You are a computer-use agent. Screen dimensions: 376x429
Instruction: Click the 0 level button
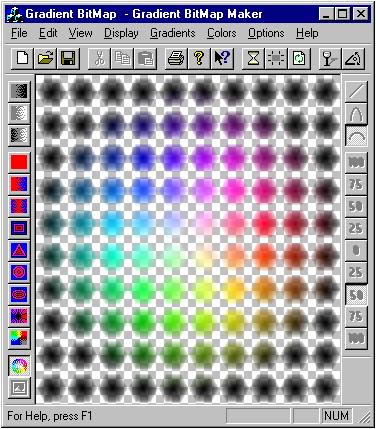356,250
